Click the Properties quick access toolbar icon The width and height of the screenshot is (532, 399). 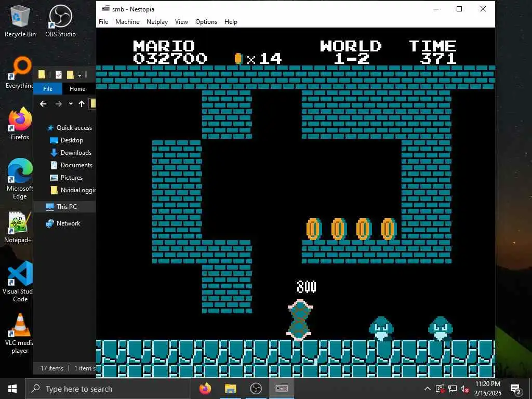(x=59, y=75)
